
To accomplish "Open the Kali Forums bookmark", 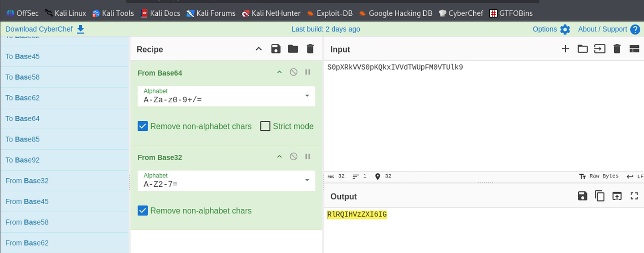I will point(211,13).
